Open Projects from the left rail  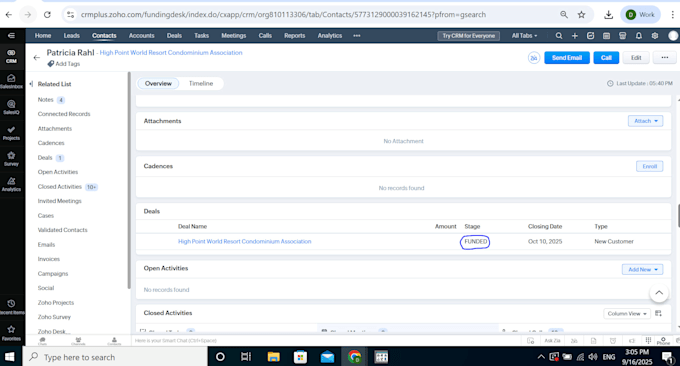tap(11, 133)
